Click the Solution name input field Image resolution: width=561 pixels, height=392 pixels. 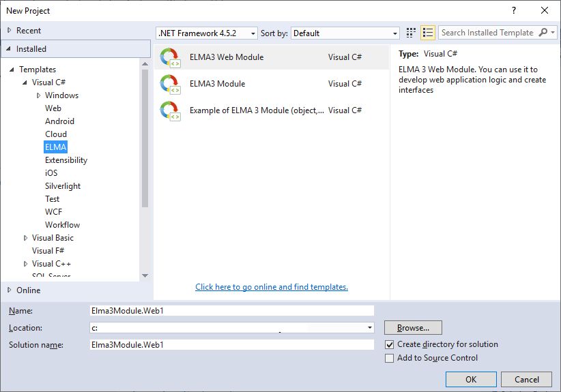coord(232,344)
